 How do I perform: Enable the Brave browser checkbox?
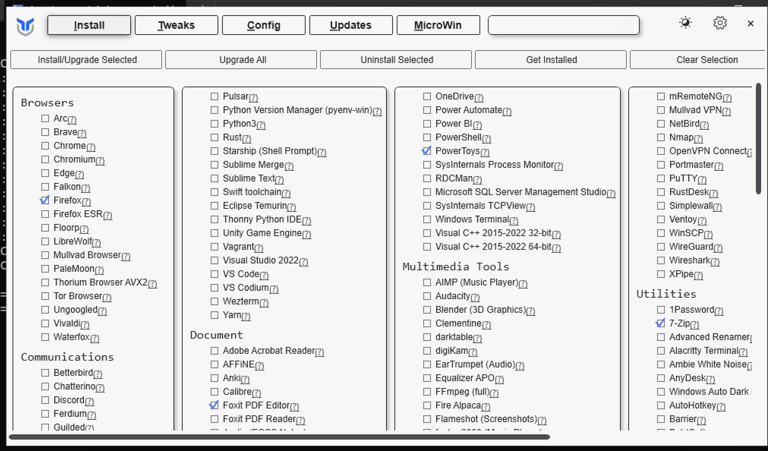point(45,132)
